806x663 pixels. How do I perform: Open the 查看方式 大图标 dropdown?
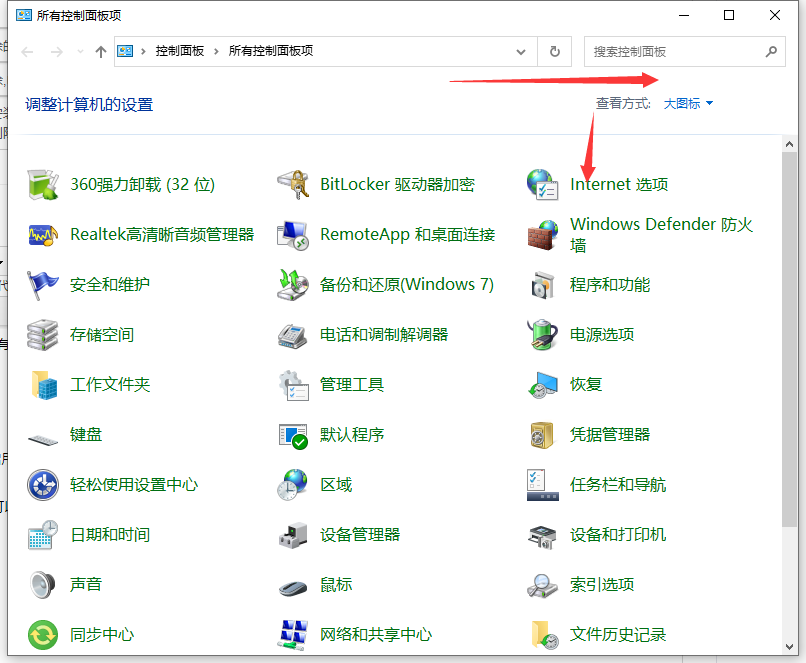[x=688, y=104]
